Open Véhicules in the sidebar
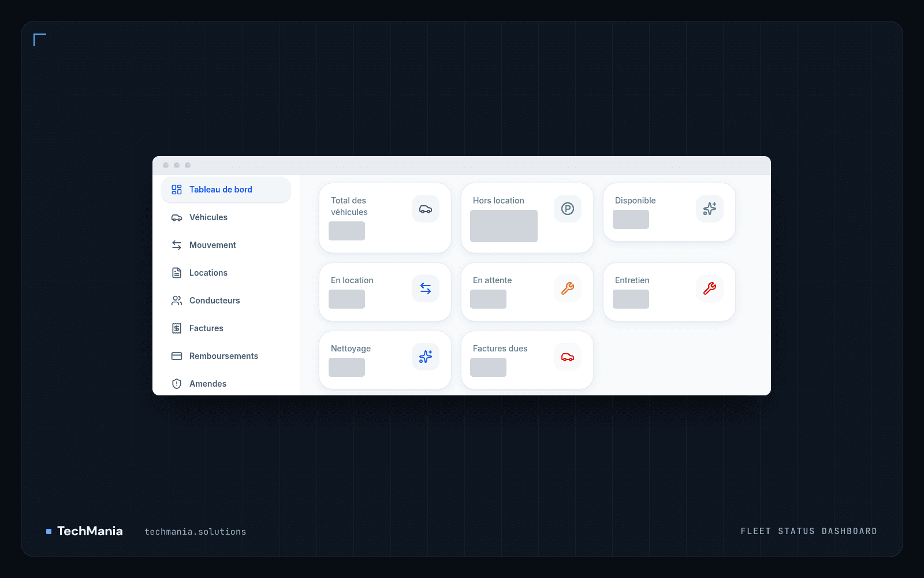This screenshot has width=924, height=578. [226, 217]
